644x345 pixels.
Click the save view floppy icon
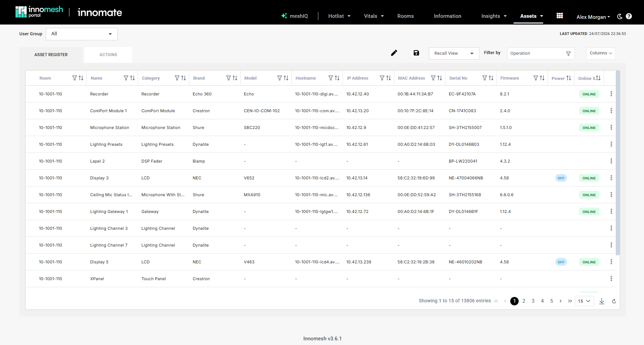tap(416, 53)
